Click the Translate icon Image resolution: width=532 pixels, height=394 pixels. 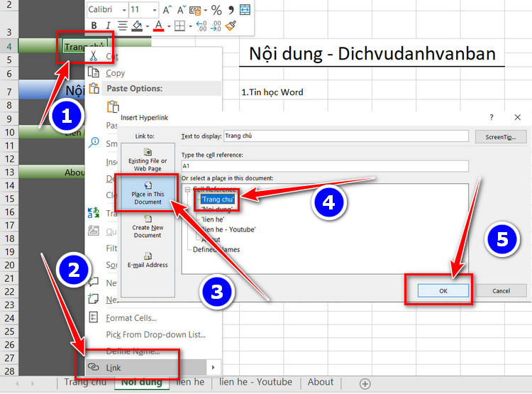[x=94, y=213]
